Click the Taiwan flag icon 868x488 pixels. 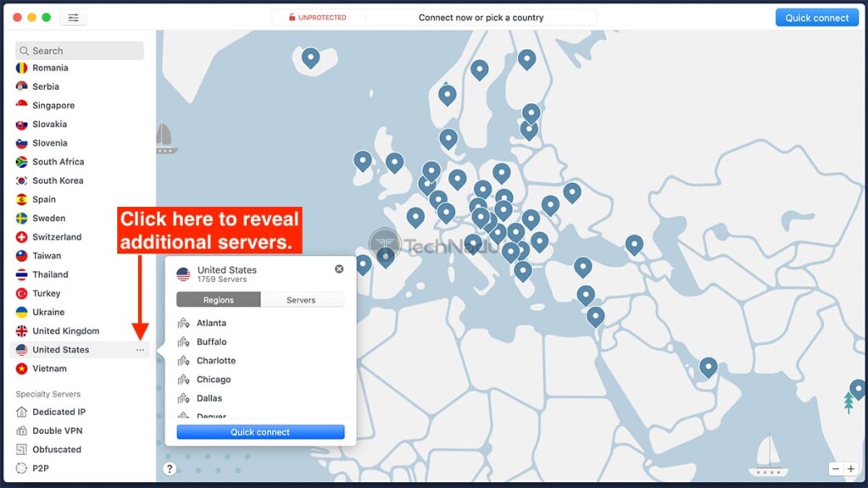(21, 256)
